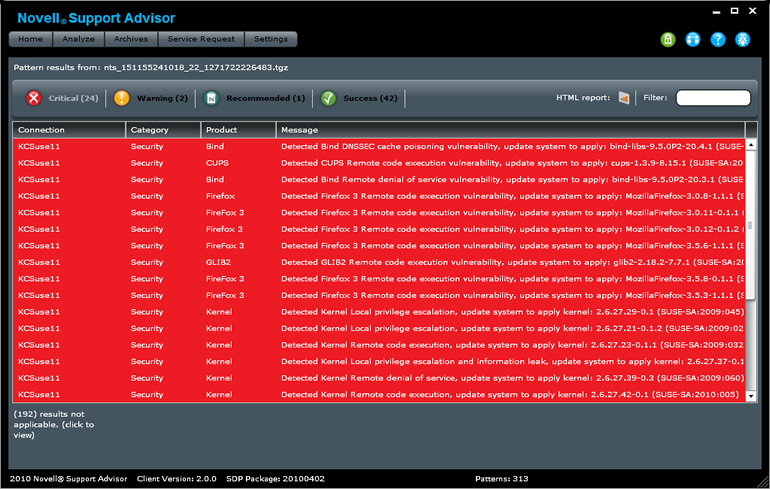Show Recommended (1) results
Screen dimensions: 770x489
click(266, 98)
